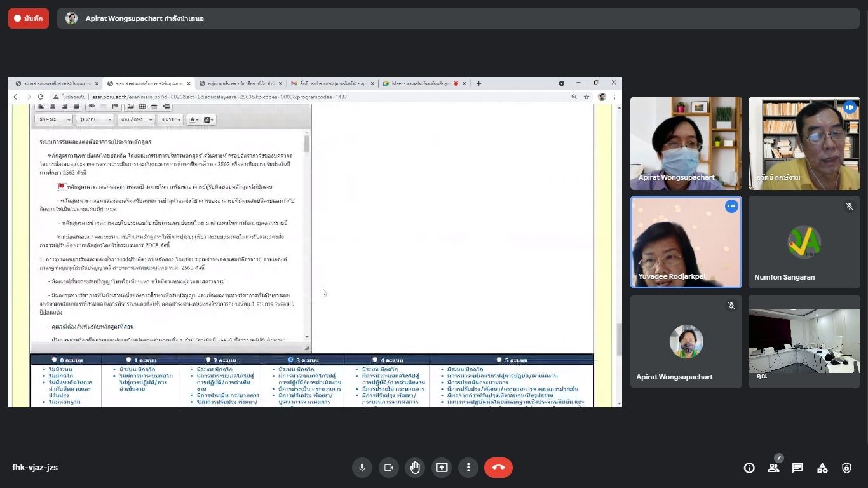Switch to the Meet browser tab
Viewport: 868px width, 488px height.
[x=423, y=83]
